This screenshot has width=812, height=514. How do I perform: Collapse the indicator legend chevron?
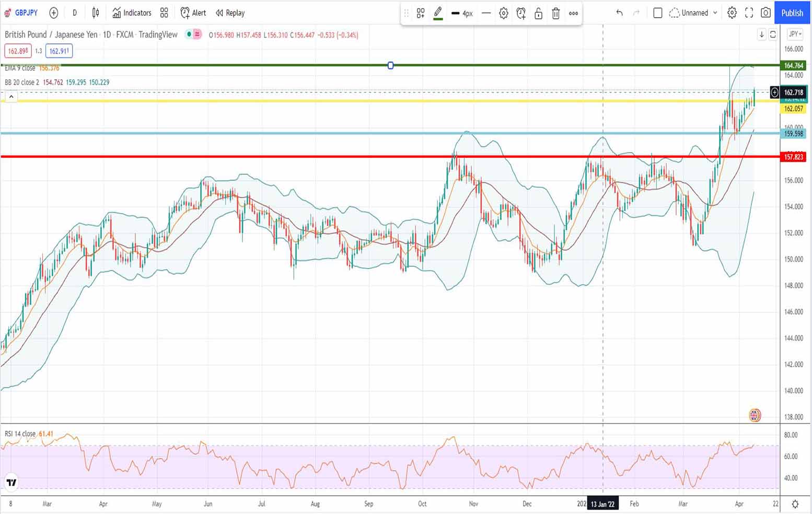[x=11, y=97]
